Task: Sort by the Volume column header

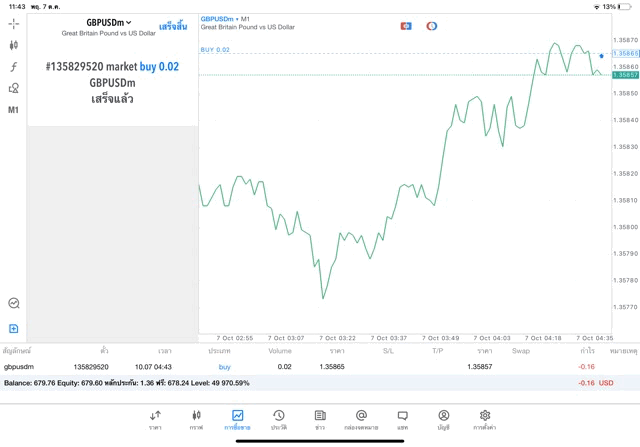Action: [280, 351]
